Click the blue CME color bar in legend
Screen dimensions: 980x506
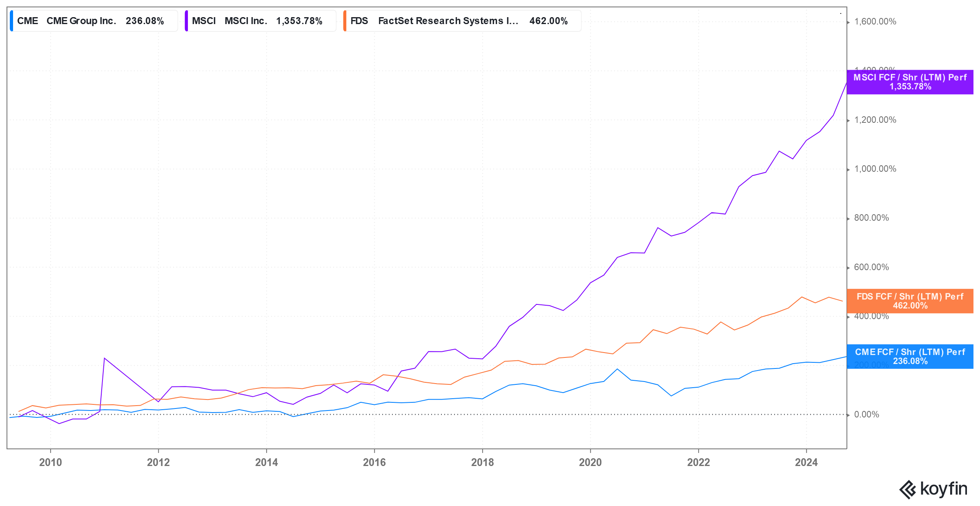point(11,21)
